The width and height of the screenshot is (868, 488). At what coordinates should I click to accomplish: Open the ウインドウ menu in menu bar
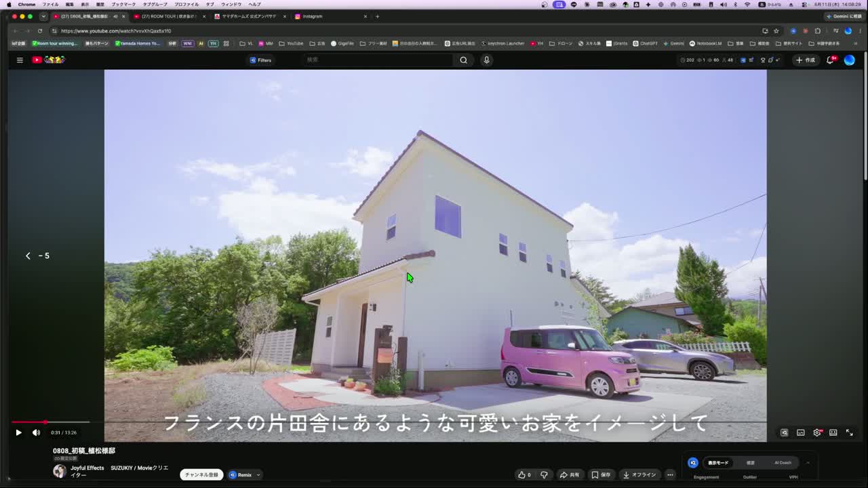tap(231, 4)
